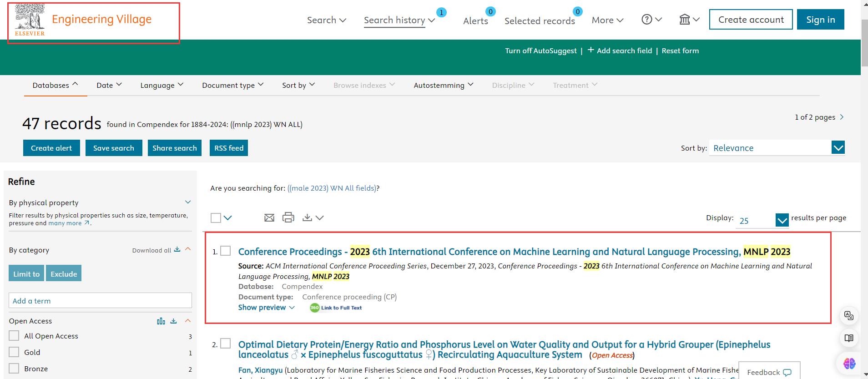Click the print results printer icon
The image size is (868, 379).
288,218
